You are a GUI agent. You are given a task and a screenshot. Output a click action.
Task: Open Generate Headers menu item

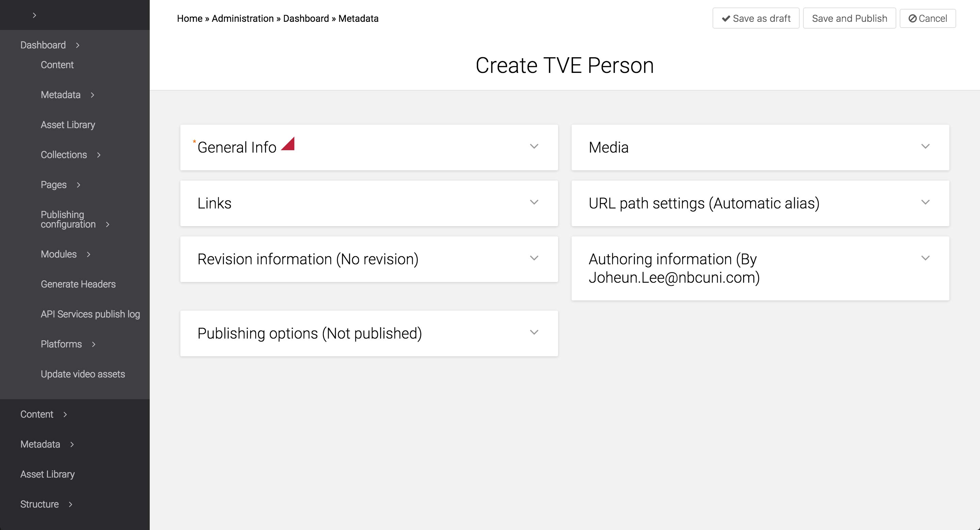coord(78,284)
